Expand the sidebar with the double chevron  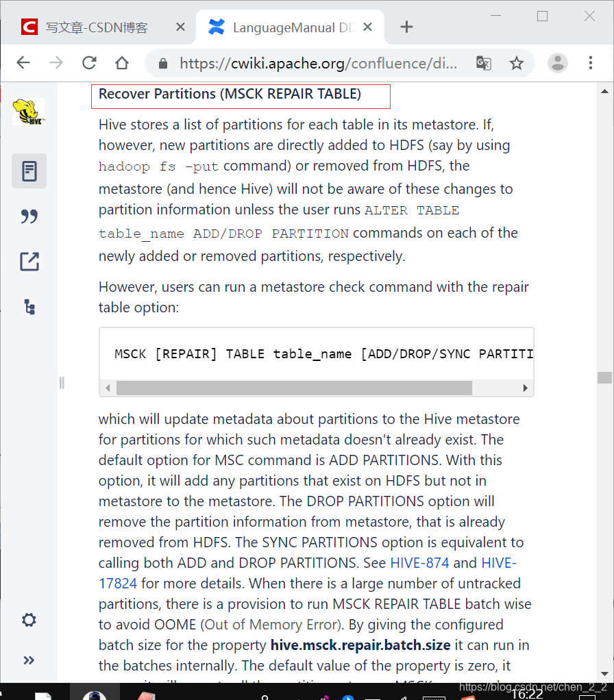(29, 660)
